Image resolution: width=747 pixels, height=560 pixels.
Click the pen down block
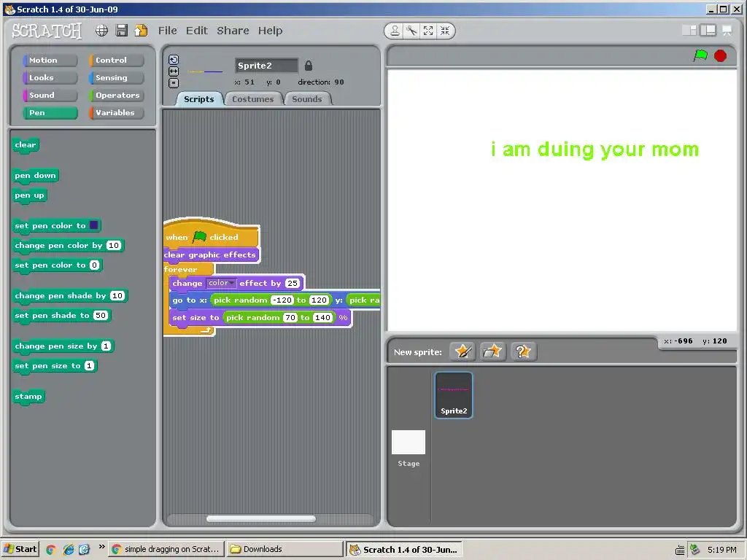[35, 175]
